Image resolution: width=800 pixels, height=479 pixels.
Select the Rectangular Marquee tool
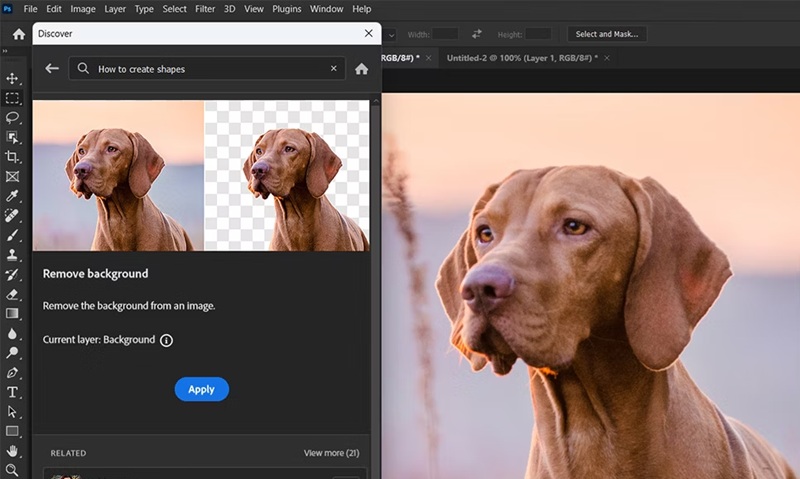[12, 98]
